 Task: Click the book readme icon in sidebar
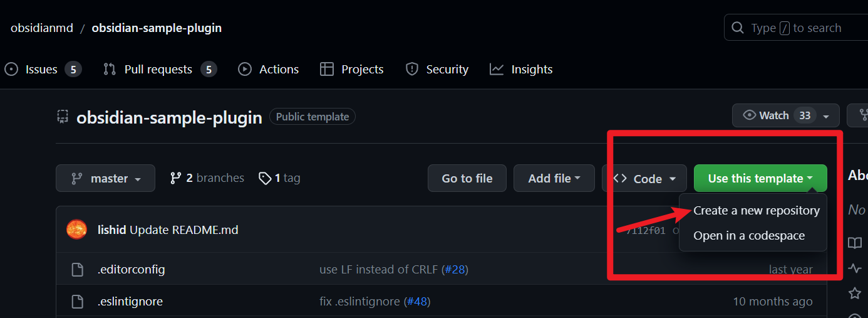855,243
